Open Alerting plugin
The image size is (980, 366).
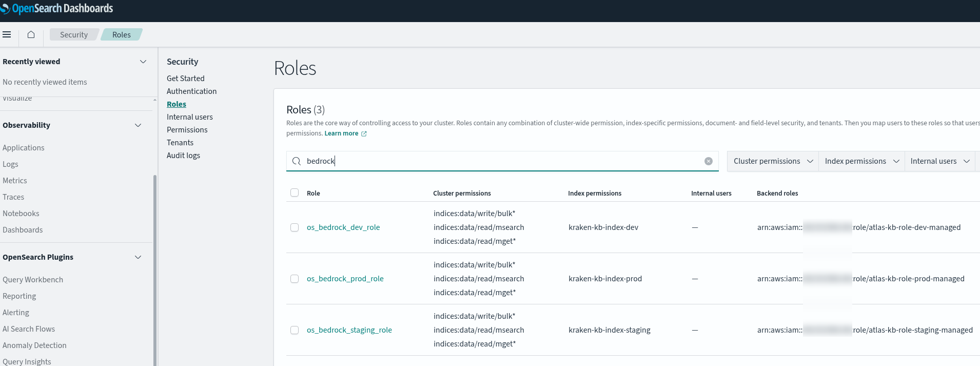pyautogui.click(x=16, y=313)
